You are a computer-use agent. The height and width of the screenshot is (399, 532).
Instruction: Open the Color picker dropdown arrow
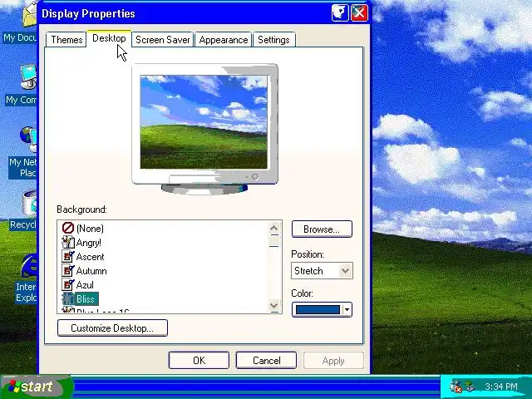[x=347, y=309]
